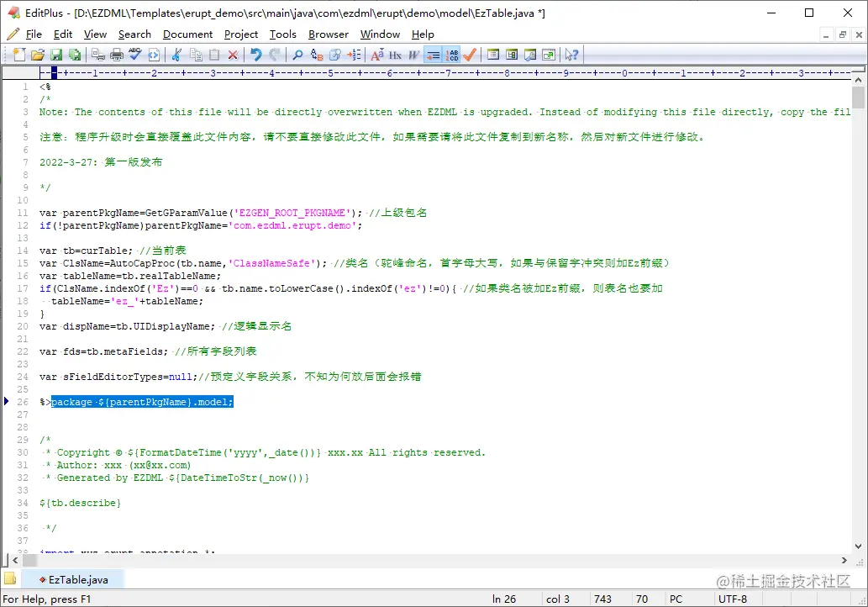The image size is (868, 607).
Task: Click the '${tb.describe}' code line
Action: pos(80,503)
